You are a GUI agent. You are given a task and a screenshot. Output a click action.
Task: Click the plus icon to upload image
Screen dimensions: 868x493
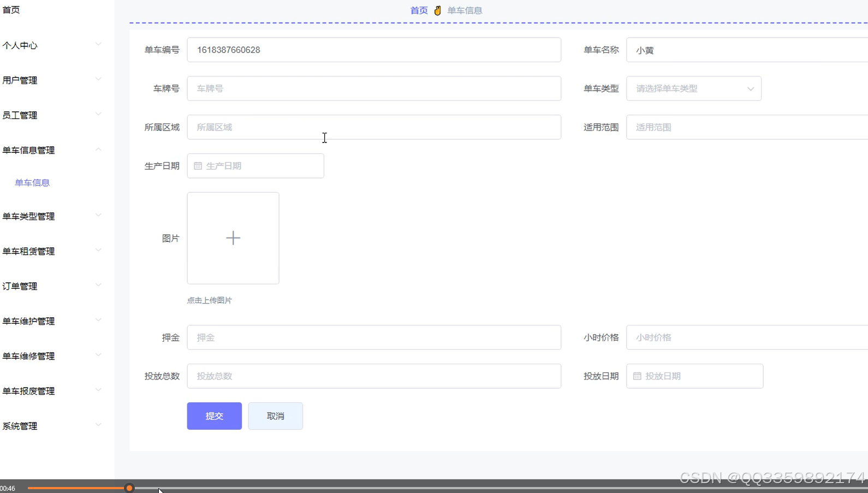pos(233,238)
